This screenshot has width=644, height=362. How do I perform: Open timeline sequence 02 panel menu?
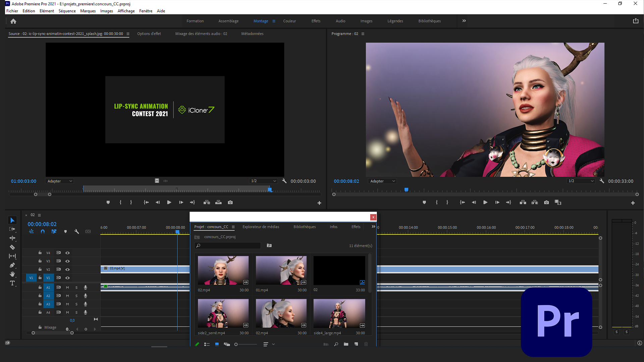coord(39,215)
